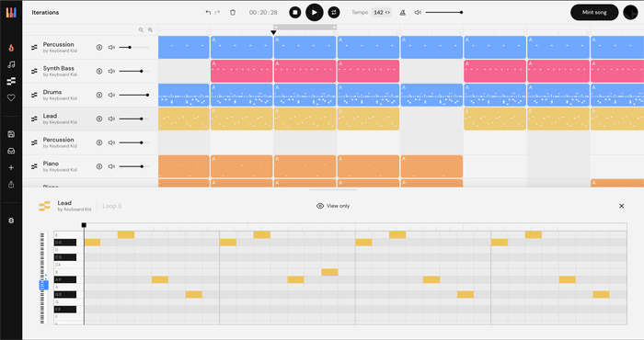Click the timeline playhead marker
Image resolution: width=644 pixels, height=340 pixels.
273,32
